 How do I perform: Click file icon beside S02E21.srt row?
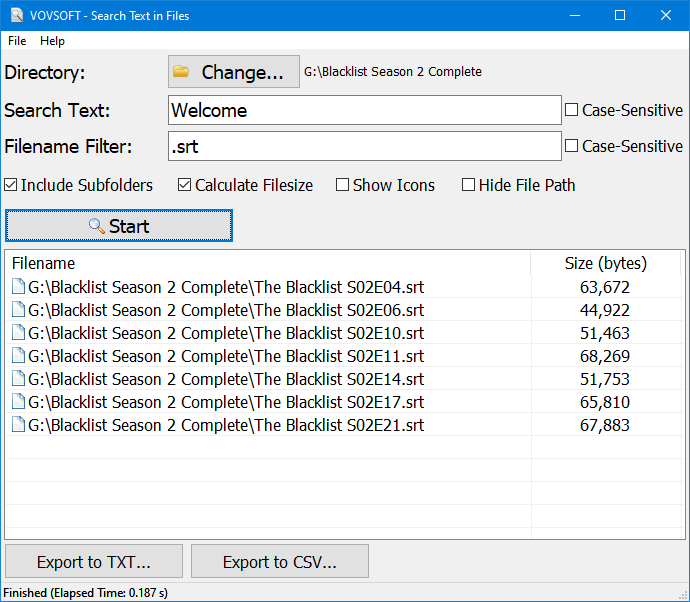click(x=18, y=424)
